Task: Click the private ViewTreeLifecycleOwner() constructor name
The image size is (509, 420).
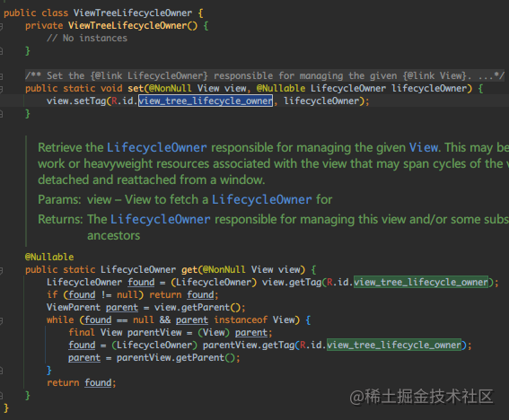Action: (x=127, y=26)
